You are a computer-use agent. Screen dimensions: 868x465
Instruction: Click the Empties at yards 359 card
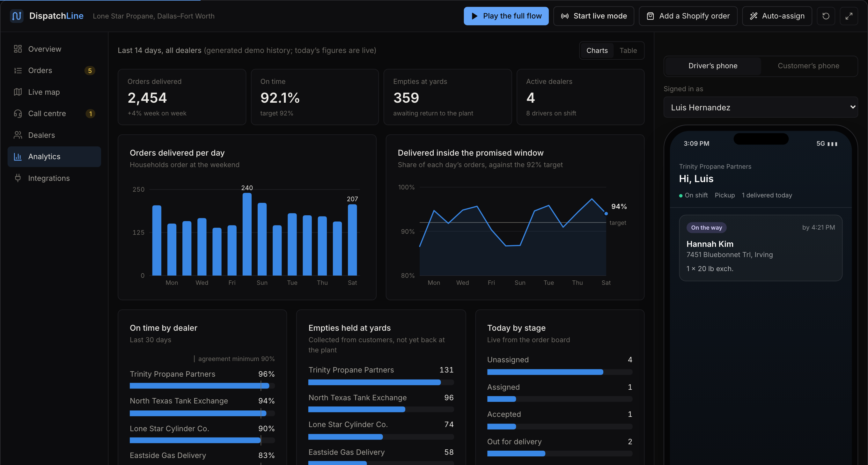pyautogui.click(x=447, y=97)
